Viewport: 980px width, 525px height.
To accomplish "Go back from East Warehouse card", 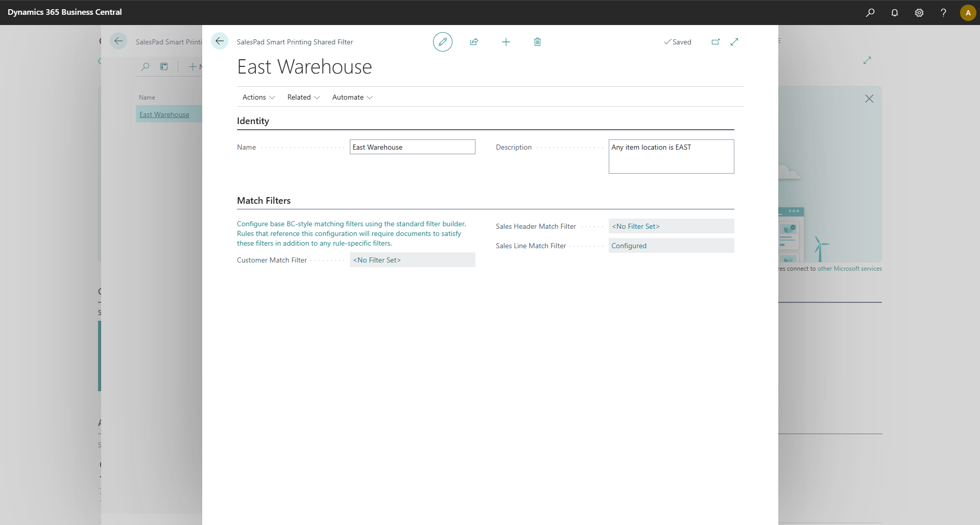I will 220,41.
